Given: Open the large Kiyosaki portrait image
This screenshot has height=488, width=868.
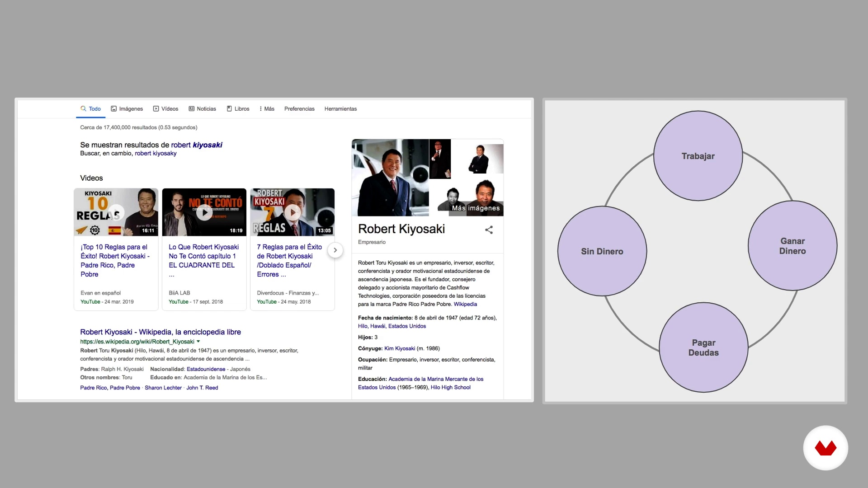Looking at the screenshot, I should point(390,178).
